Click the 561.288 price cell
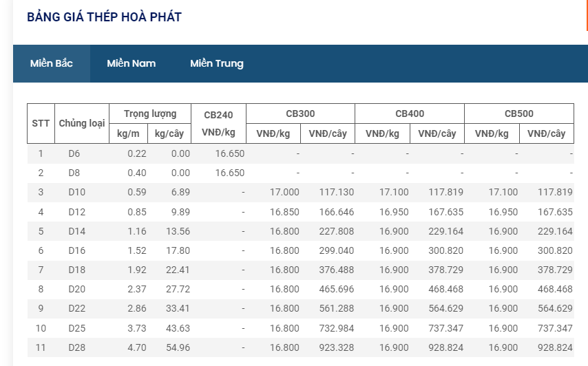This screenshot has width=588, height=366. (337, 308)
